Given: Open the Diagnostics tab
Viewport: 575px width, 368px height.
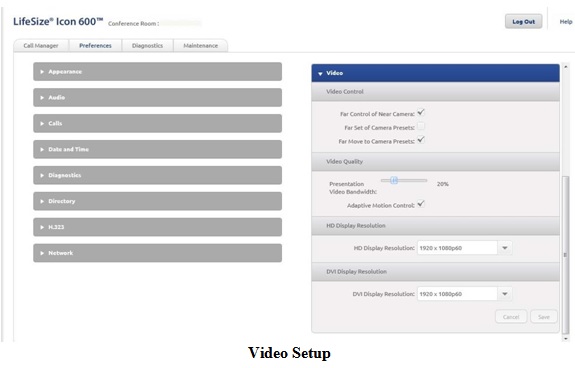Looking at the screenshot, I should pyautogui.click(x=147, y=46).
